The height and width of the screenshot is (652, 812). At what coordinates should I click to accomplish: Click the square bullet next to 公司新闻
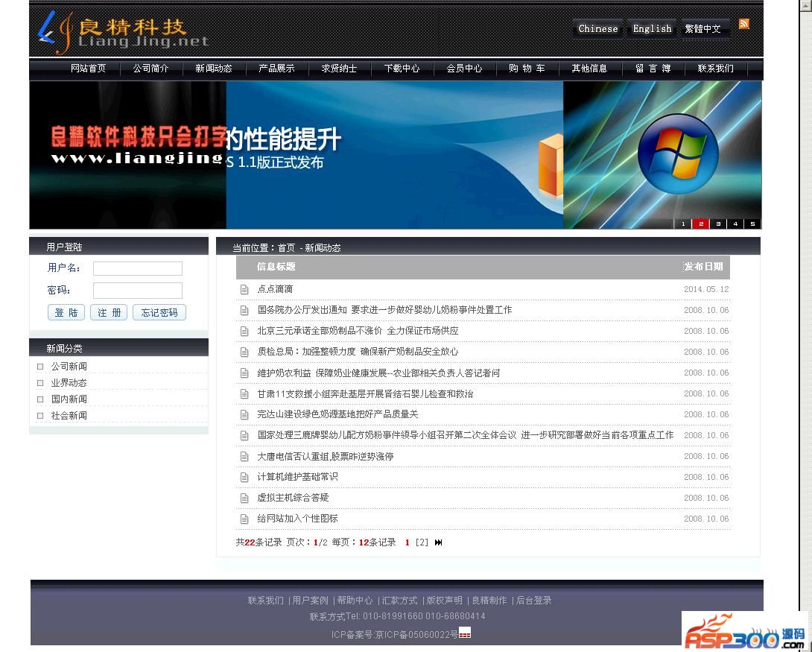pos(40,366)
